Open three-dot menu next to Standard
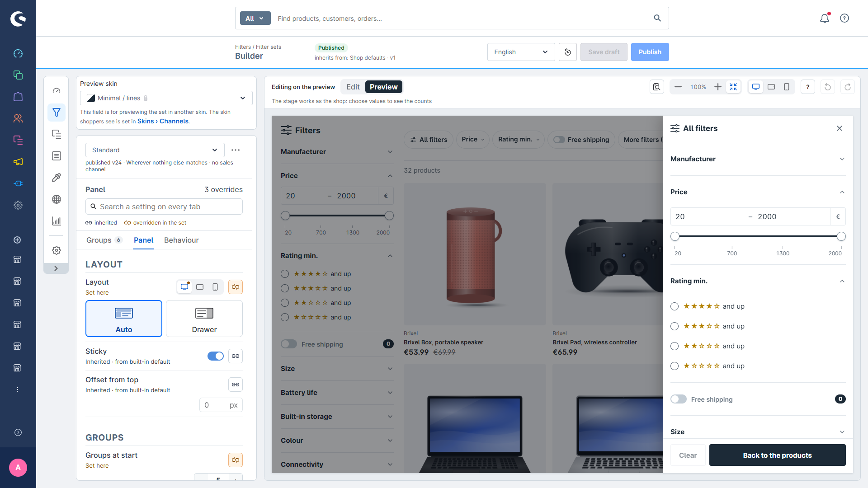This screenshot has width=868, height=488. point(236,150)
